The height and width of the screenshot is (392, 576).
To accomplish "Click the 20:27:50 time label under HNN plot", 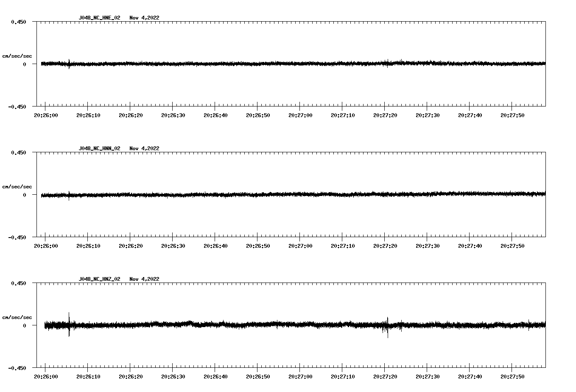I will (512, 246).
